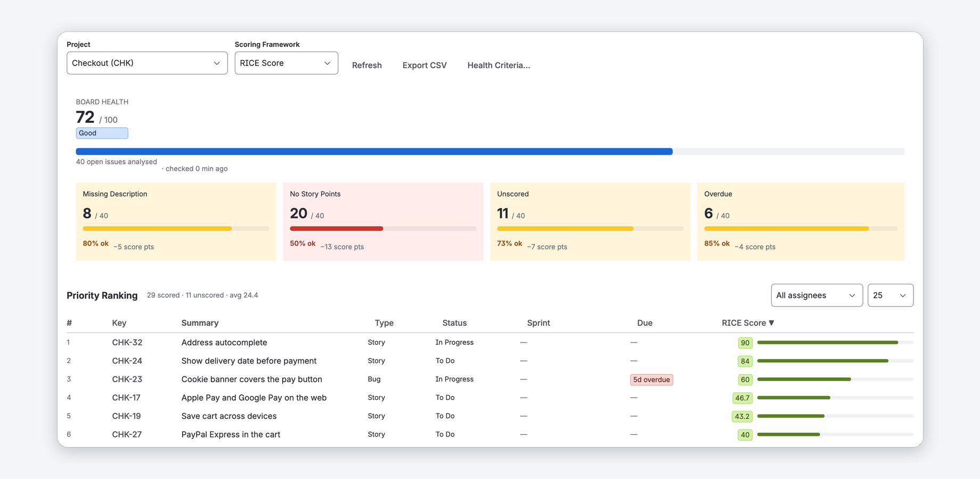The width and height of the screenshot is (980, 479).
Task: Click the red No Story Points progress bar
Action: pos(336,229)
